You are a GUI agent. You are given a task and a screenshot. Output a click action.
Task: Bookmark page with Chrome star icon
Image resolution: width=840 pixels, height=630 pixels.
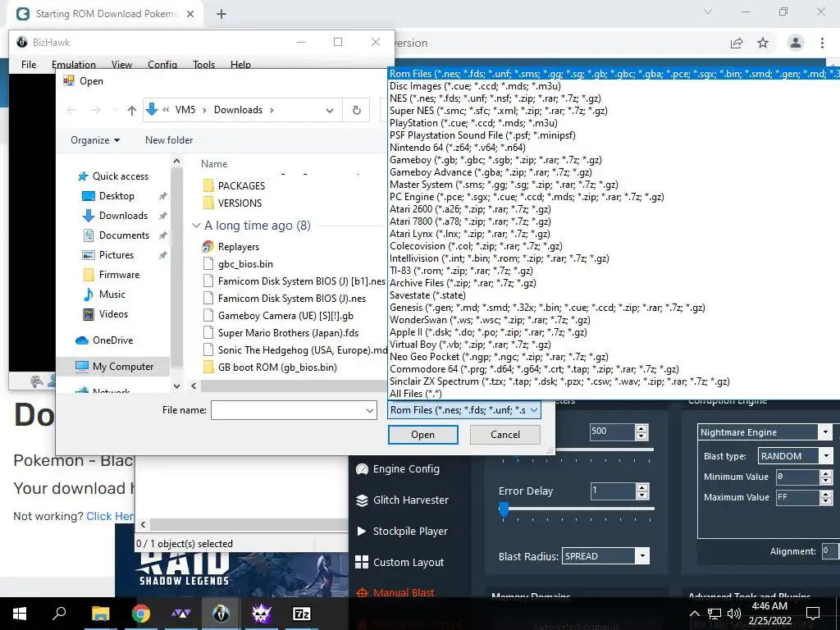(x=763, y=43)
